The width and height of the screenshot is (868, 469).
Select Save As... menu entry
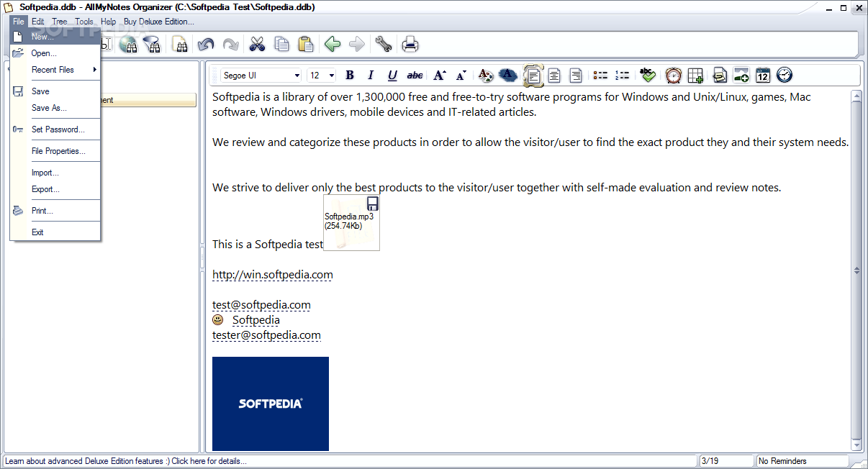pyautogui.click(x=55, y=108)
